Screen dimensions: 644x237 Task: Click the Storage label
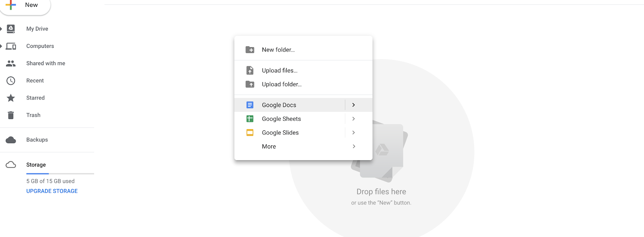[x=36, y=165]
